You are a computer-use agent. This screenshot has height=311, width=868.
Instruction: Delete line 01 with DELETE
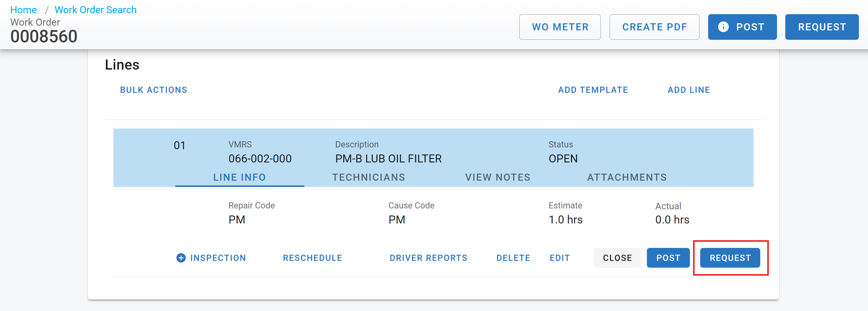tap(513, 258)
